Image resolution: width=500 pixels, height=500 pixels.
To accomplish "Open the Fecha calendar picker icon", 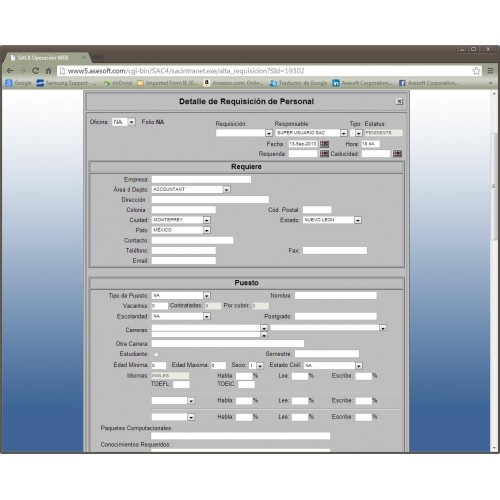I will click(324, 144).
